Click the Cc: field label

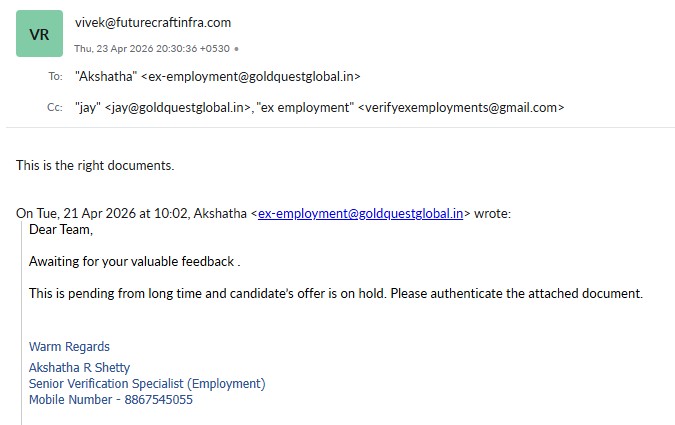(x=55, y=107)
